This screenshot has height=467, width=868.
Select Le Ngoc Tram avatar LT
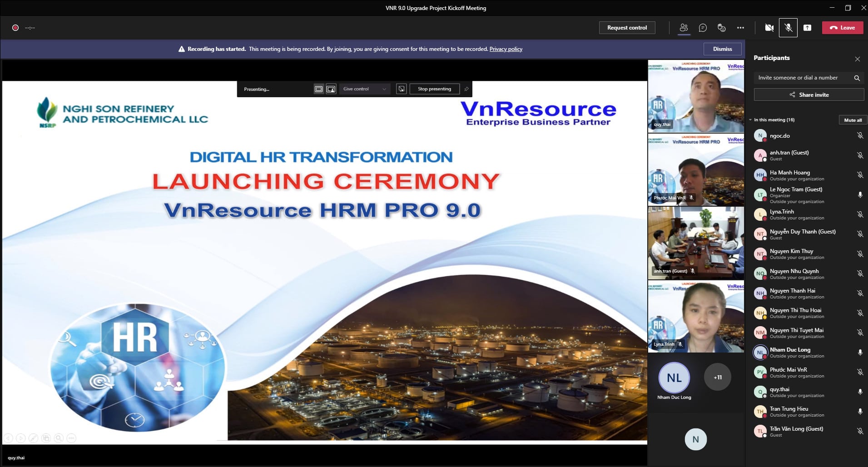pyautogui.click(x=760, y=195)
